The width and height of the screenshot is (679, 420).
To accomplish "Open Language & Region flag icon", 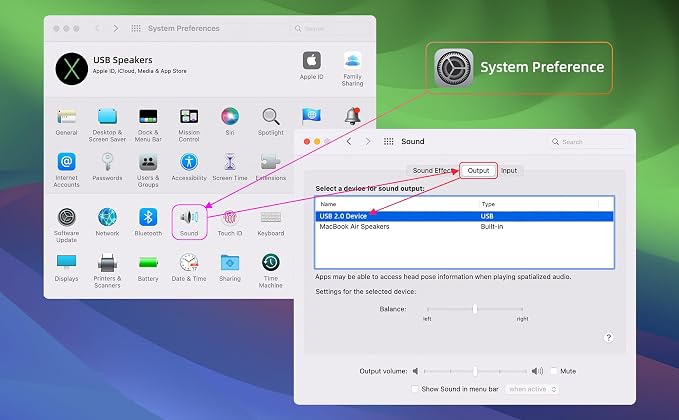I will (311, 116).
